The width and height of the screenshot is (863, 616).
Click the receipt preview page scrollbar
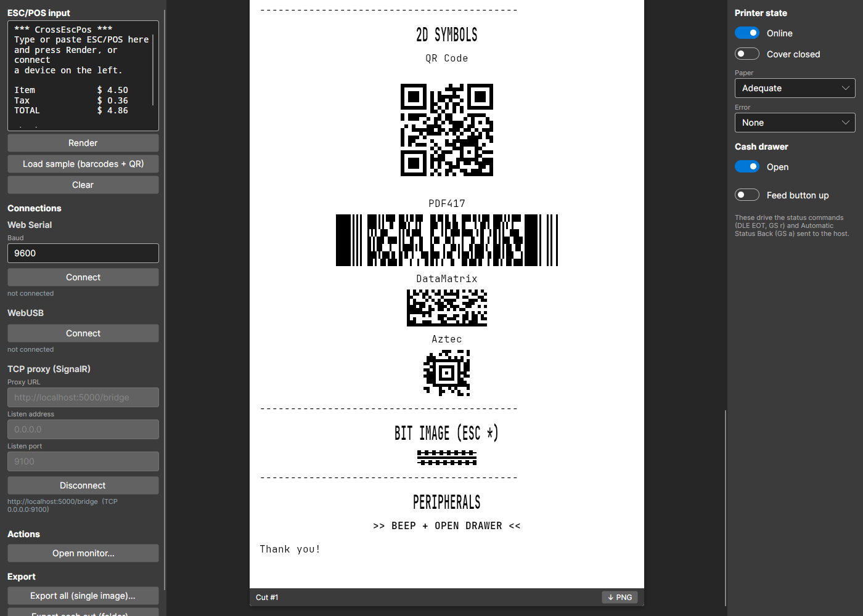pyautogui.click(x=726, y=508)
